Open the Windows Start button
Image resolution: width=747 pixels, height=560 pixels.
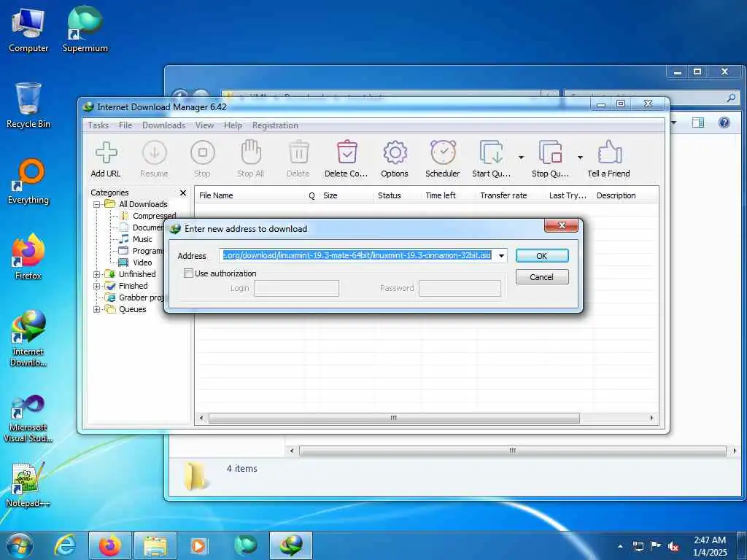[20, 545]
